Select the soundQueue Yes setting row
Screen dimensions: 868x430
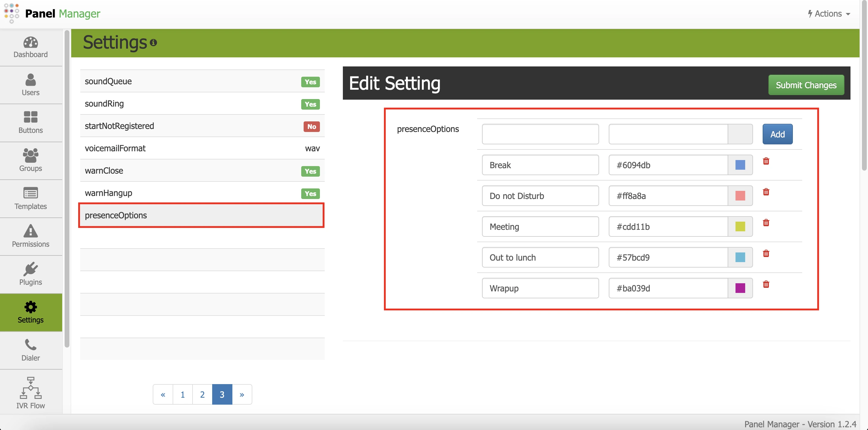(x=202, y=81)
